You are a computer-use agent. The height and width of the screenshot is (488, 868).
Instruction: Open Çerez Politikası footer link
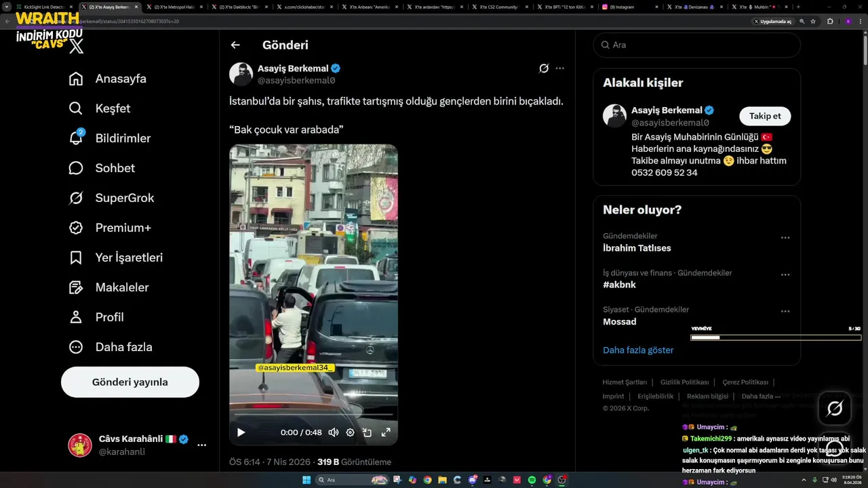[745, 382]
